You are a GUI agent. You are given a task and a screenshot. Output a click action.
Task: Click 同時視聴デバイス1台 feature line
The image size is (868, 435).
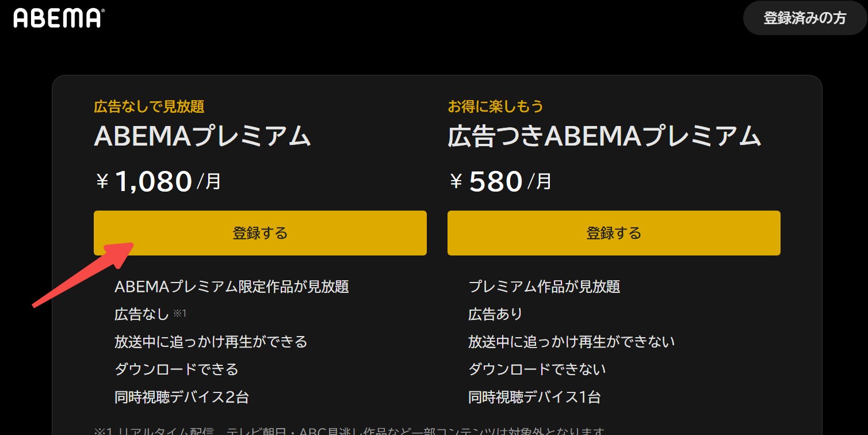point(535,396)
